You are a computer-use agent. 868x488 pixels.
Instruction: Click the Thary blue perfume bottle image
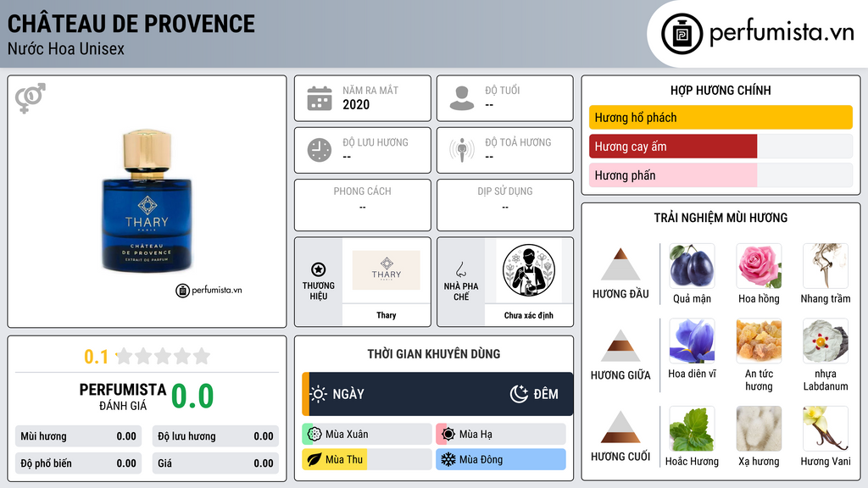coord(147,200)
